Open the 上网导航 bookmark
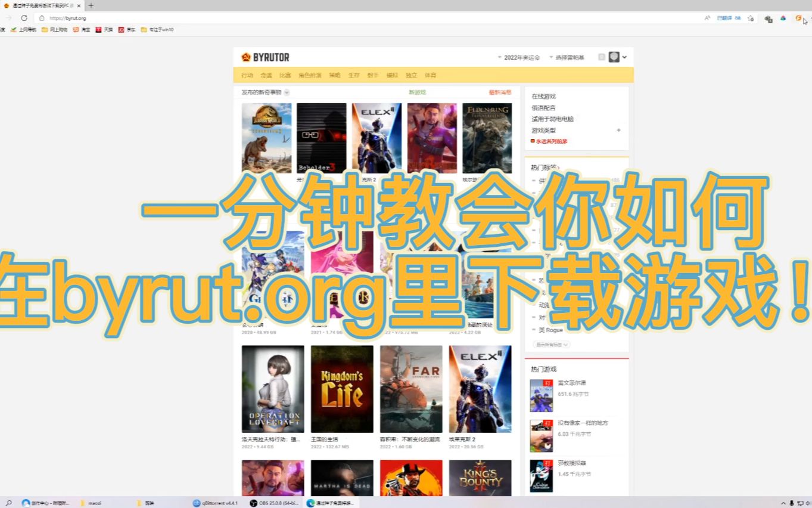The image size is (812, 508). (23, 29)
